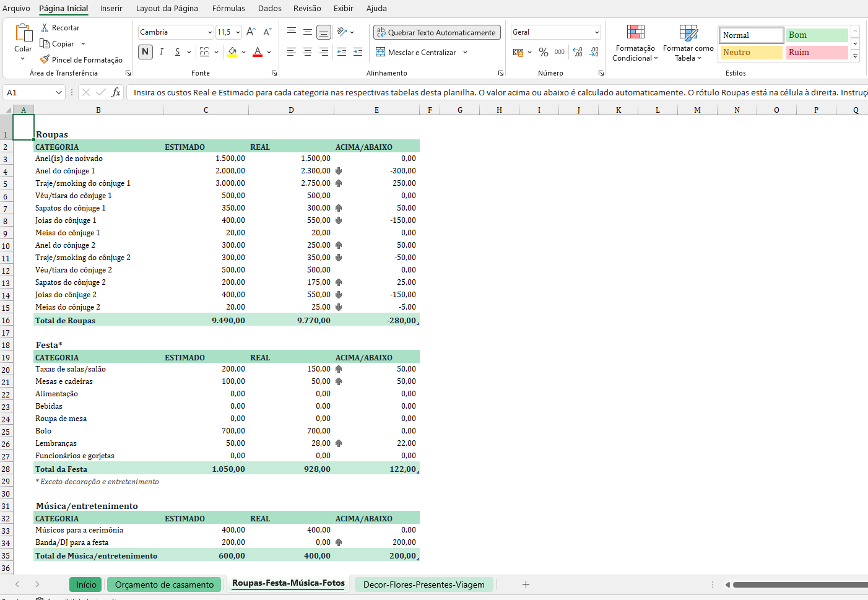Open Formatação Condicional menu
Viewport: 868px width, 600px height.
tap(635, 43)
